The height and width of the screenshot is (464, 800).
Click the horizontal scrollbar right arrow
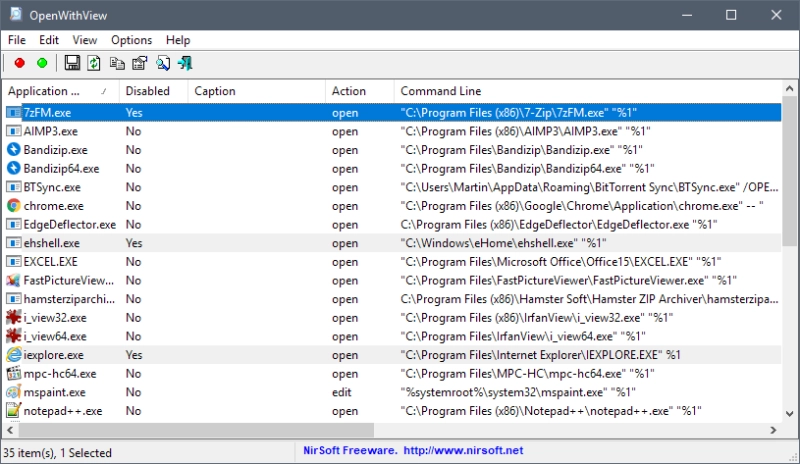coord(773,430)
